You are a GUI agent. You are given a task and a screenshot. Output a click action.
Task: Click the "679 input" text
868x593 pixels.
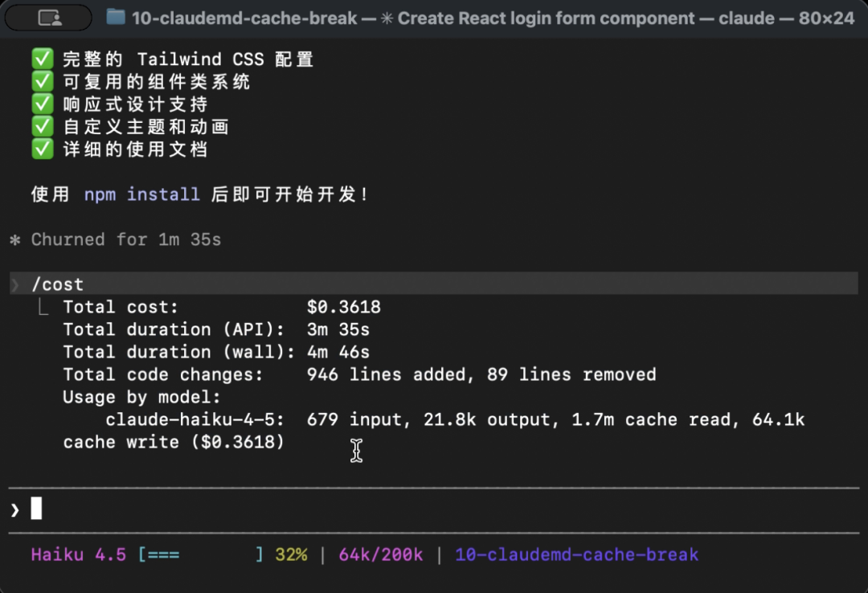(x=354, y=419)
